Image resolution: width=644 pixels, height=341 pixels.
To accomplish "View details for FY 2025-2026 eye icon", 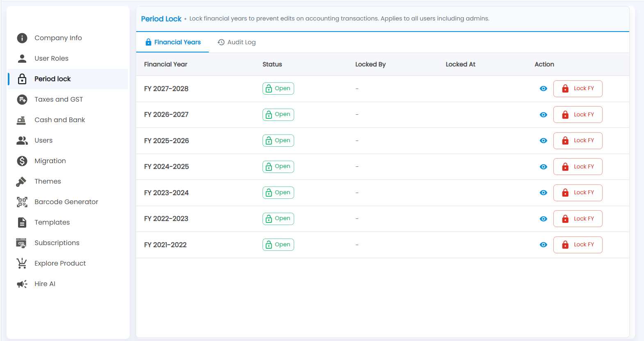I will [544, 141].
